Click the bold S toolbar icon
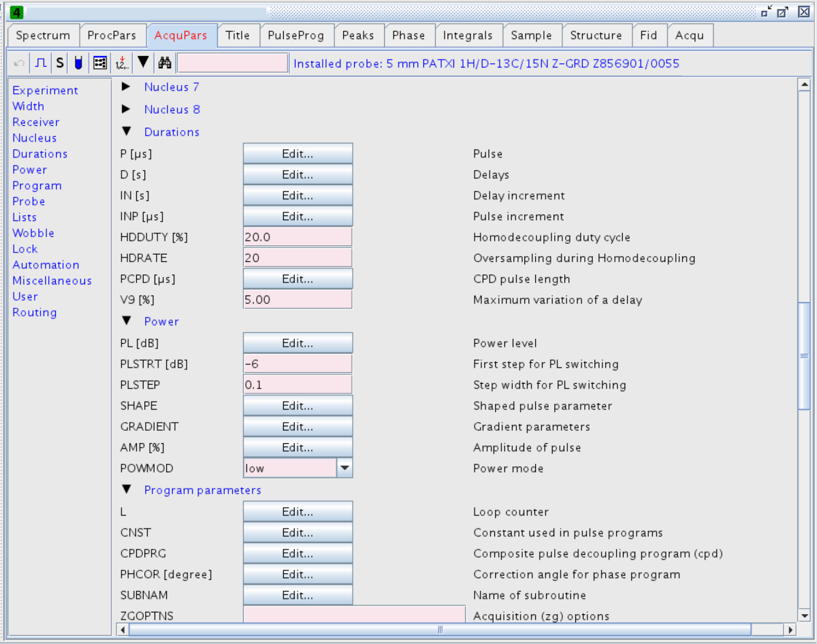This screenshot has height=644, width=817. [60, 63]
